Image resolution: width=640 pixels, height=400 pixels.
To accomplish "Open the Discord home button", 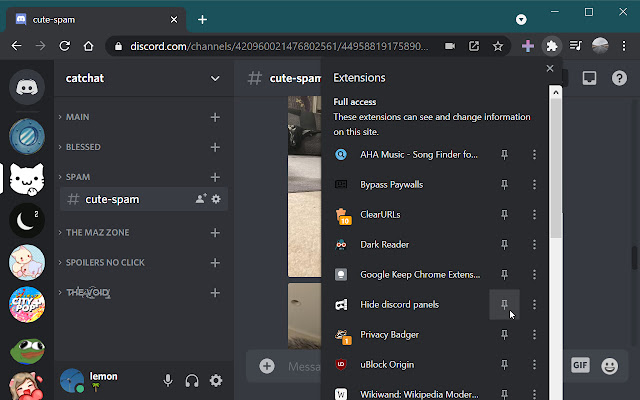I will [x=27, y=87].
